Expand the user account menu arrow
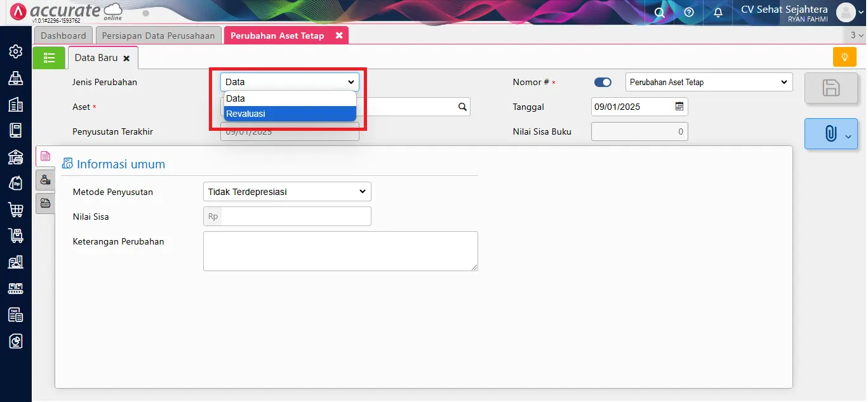This screenshot has width=868, height=402. tap(861, 12)
